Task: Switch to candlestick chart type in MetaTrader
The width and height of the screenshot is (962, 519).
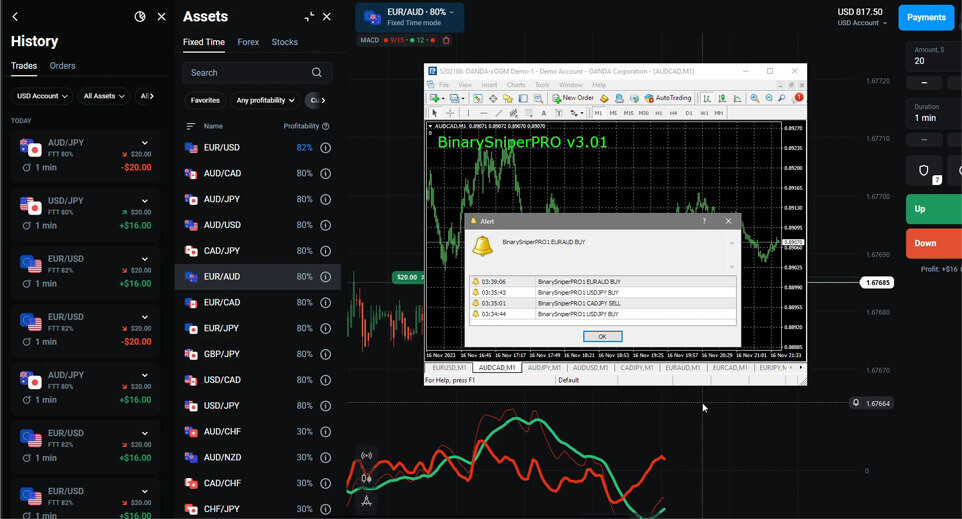Action: 722,98
